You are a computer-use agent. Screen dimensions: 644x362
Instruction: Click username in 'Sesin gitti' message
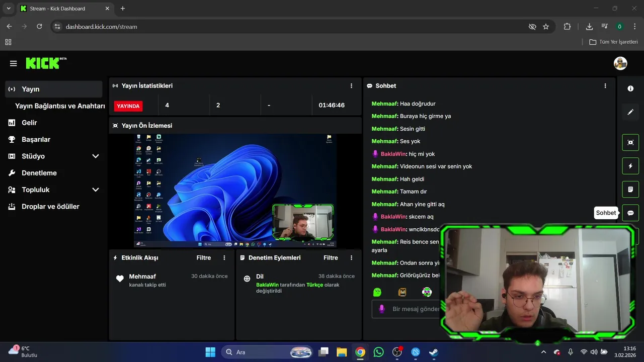tap(384, 129)
